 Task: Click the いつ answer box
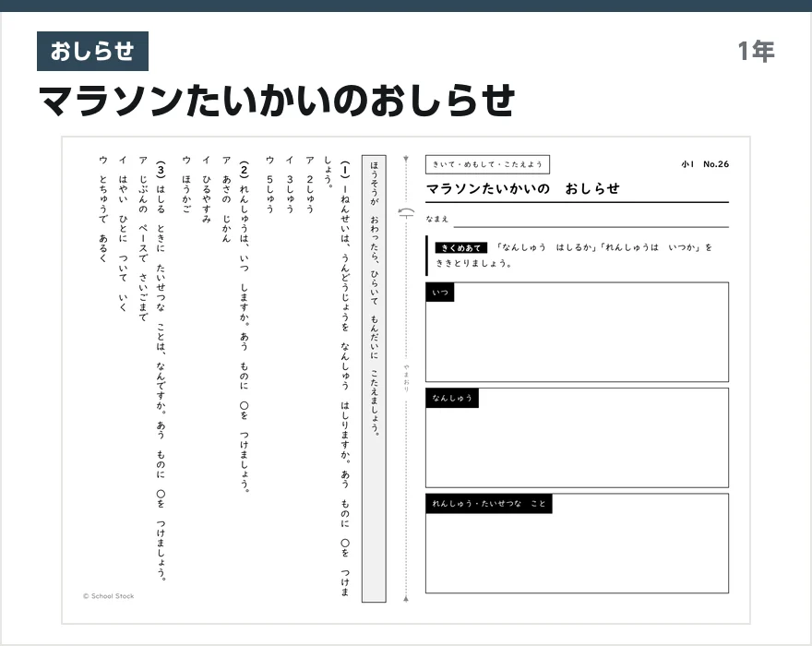577,332
